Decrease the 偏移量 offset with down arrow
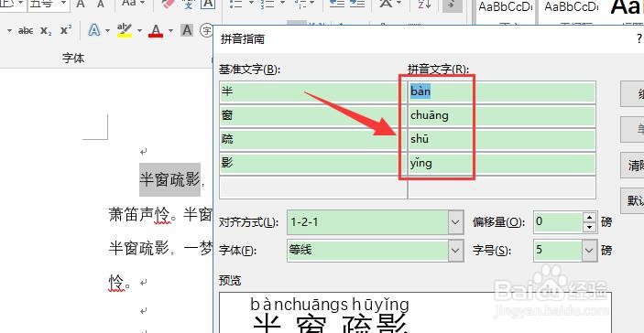644x333 pixels. click(590, 228)
